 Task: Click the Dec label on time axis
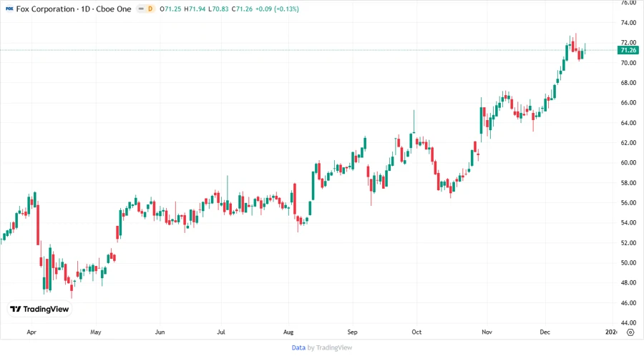(x=545, y=332)
